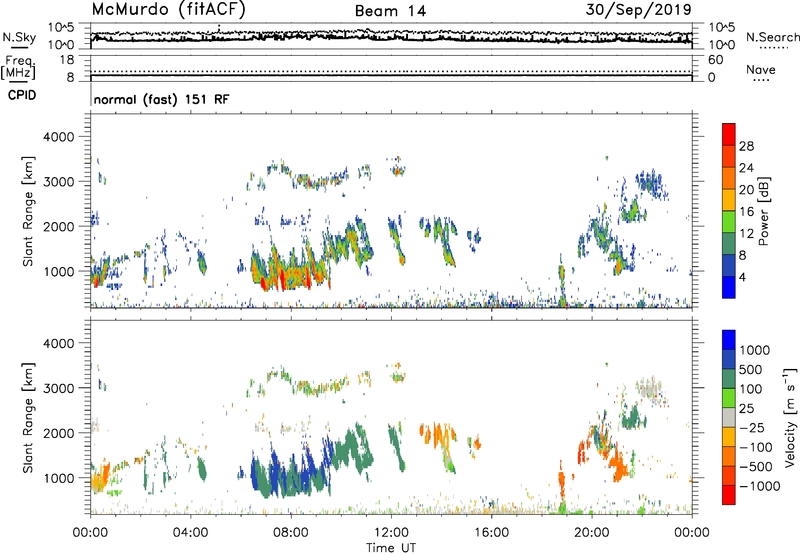Click the Time UT axis label
This screenshot has height=554, width=800.
coord(391,548)
